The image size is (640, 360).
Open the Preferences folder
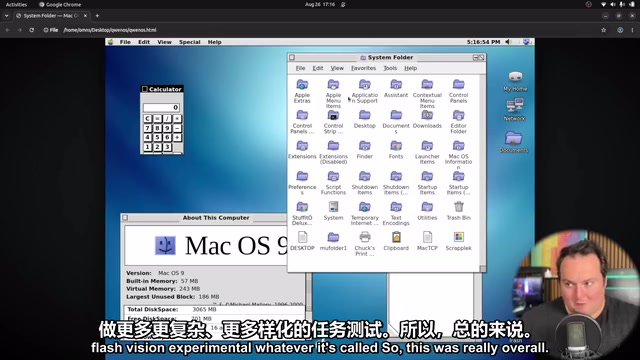pyautogui.click(x=302, y=177)
